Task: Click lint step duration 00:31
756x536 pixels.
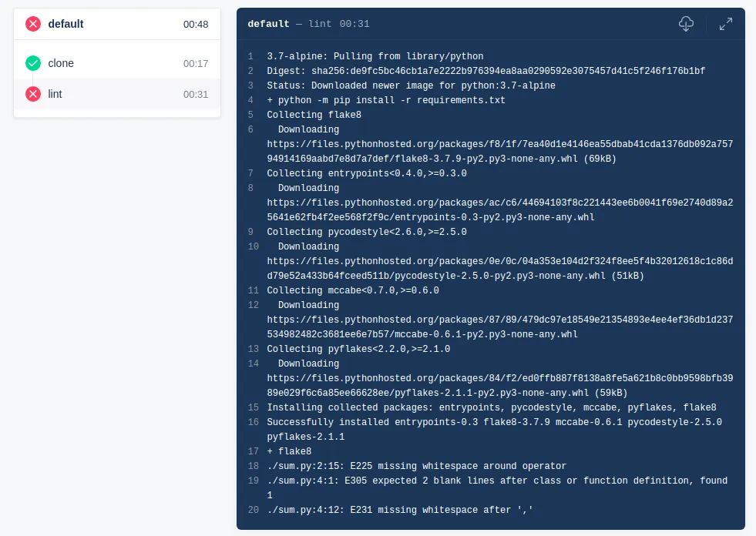Action: (196, 95)
